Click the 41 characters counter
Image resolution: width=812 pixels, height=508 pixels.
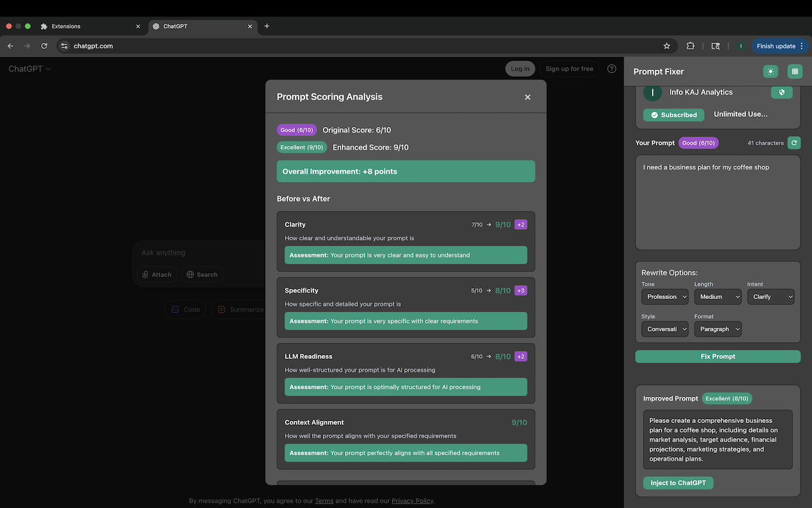[x=765, y=143]
